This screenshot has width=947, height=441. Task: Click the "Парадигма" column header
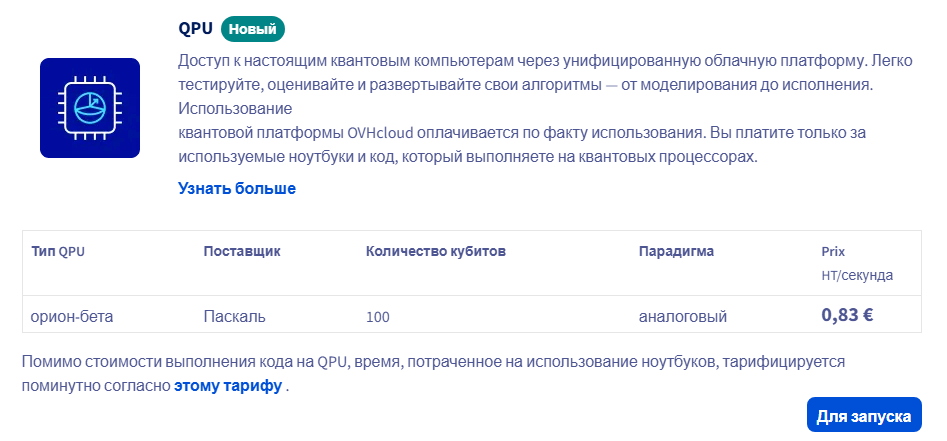677,250
